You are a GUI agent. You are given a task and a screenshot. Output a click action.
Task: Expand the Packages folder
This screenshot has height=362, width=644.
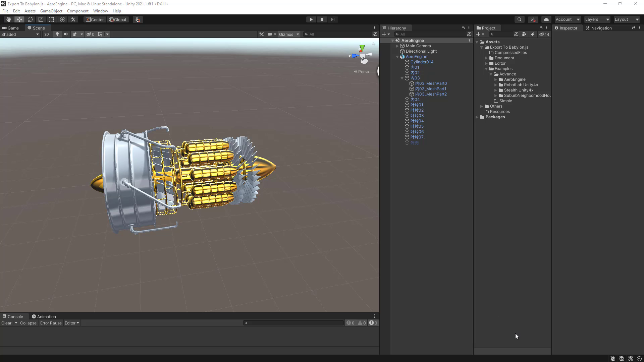477,117
